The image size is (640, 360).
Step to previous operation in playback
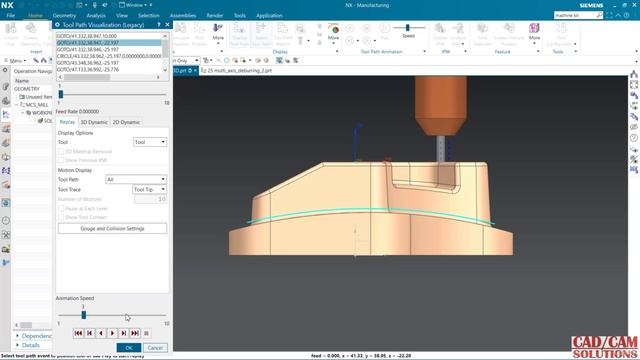90,333
